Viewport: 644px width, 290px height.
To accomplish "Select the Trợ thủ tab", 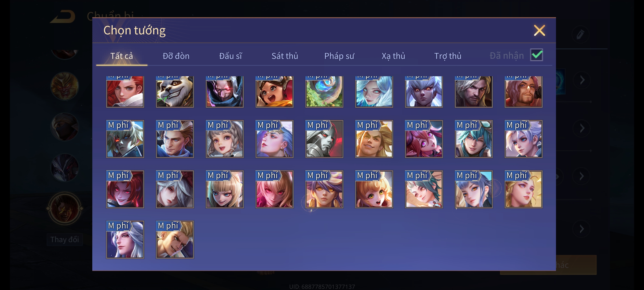I will [448, 56].
